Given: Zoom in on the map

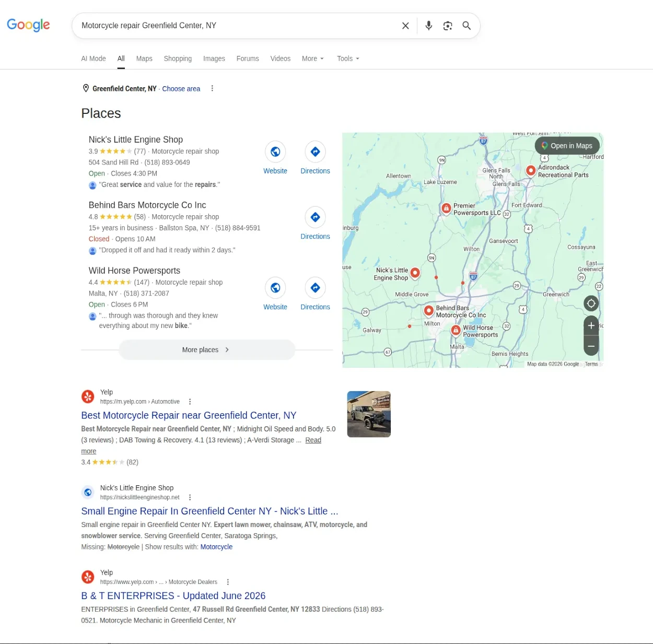Looking at the screenshot, I should coord(591,325).
